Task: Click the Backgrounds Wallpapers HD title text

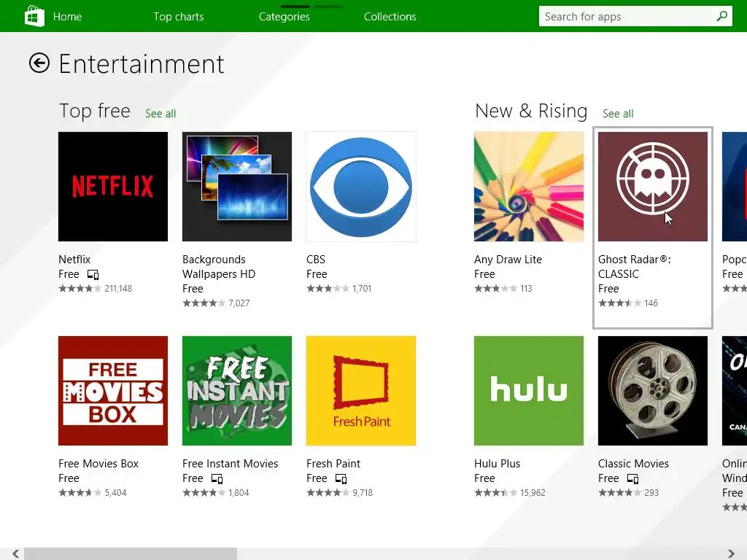Action: point(219,267)
